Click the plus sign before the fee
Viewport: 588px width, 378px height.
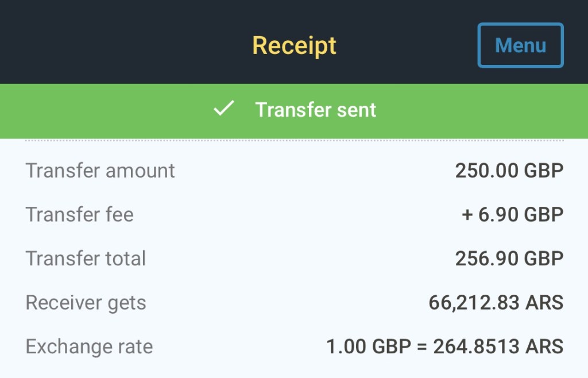point(467,215)
